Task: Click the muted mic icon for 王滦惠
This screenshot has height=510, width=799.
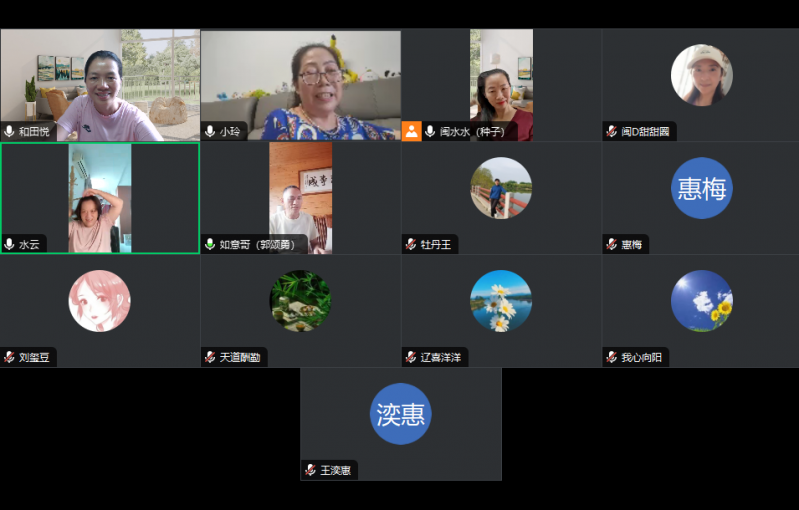Action: point(311,470)
